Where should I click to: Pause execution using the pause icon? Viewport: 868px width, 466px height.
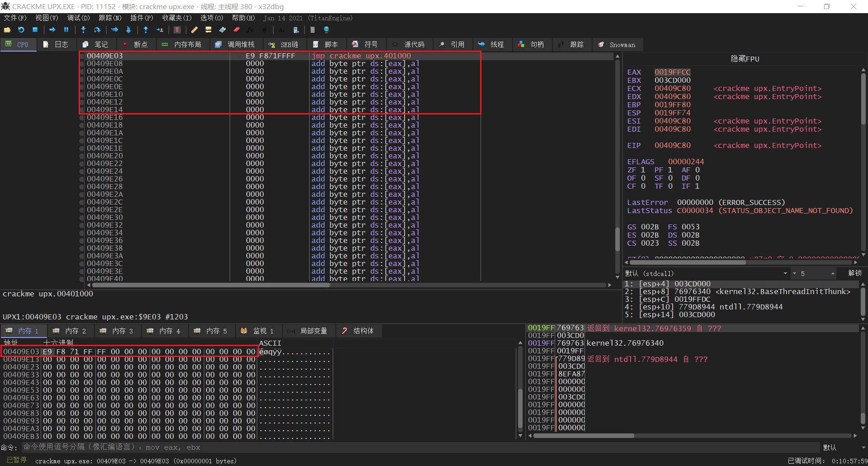click(x=66, y=30)
